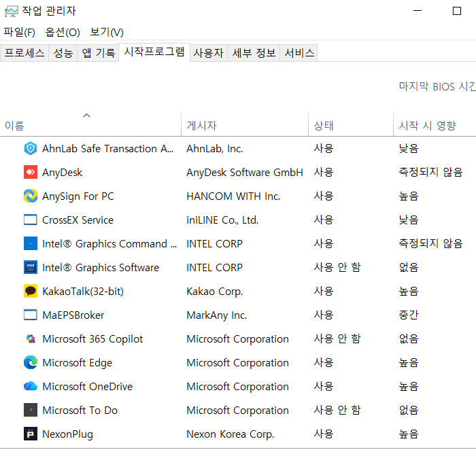Screen dimensions: 476x452
Task: Sort by the 시작 시 영향 column header
Action: coord(435,124)
